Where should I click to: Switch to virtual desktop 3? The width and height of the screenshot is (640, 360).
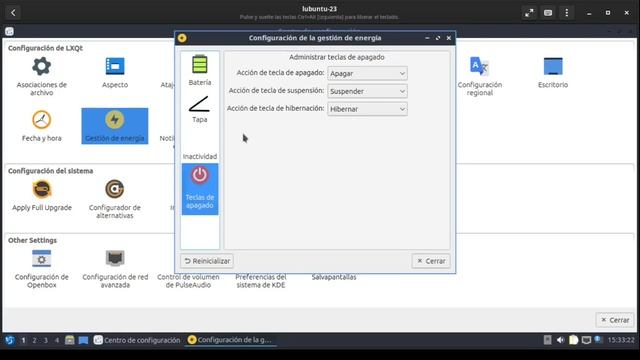46,340
